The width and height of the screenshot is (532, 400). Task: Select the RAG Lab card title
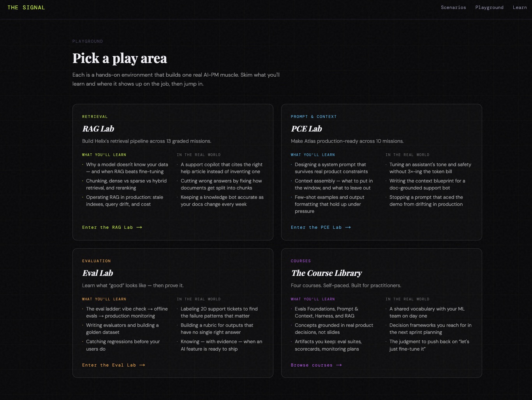pyautogui.click(x=98, y=129)
